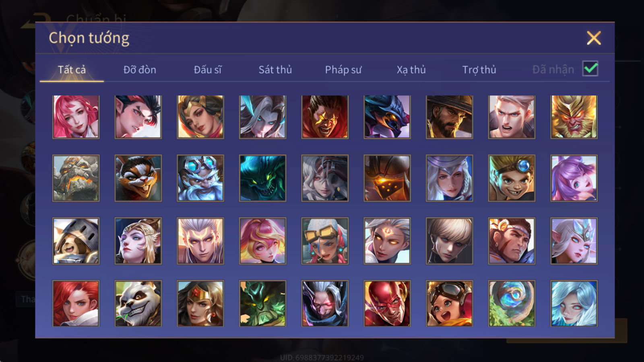Pick the white panda hero chewing bamboo
Screen dimensions: 644x362
click(138, 303)
